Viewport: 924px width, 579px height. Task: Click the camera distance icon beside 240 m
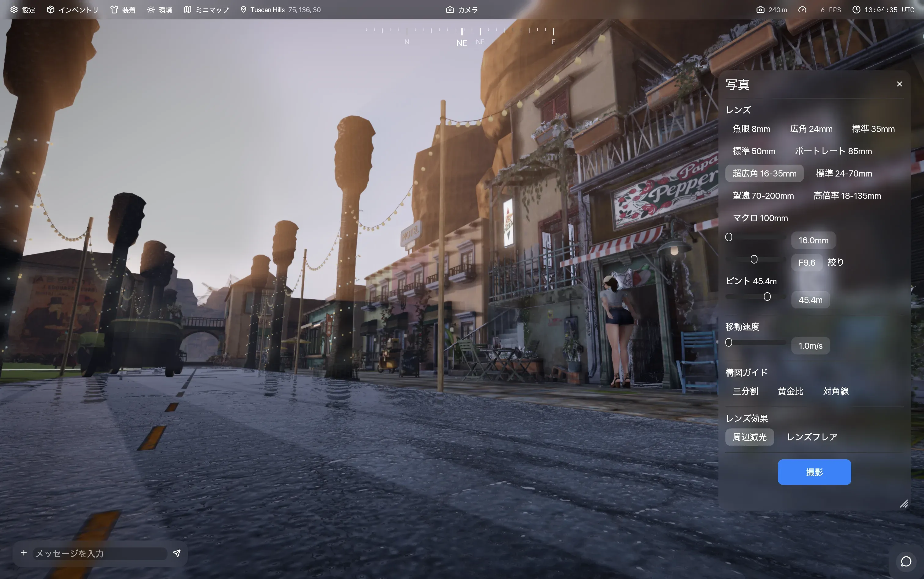(x=760, y=9)
